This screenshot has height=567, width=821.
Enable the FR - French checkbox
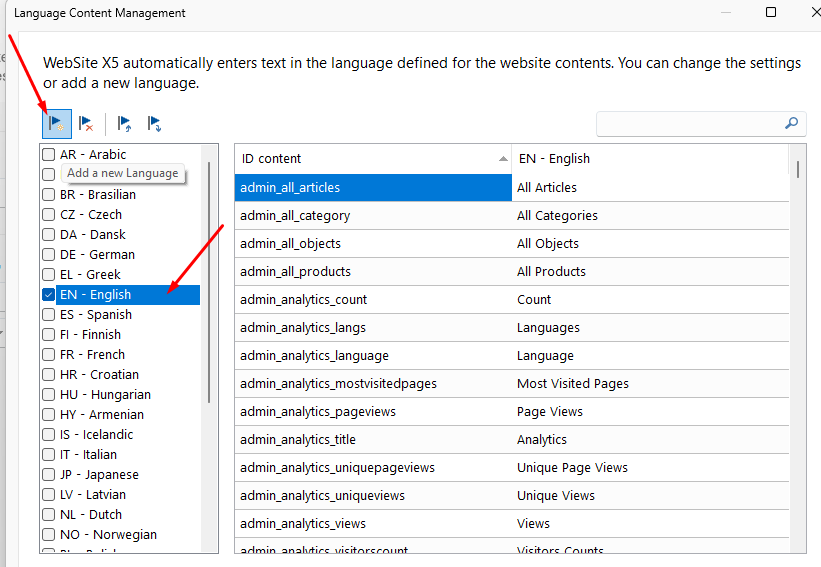coord(49,354)
